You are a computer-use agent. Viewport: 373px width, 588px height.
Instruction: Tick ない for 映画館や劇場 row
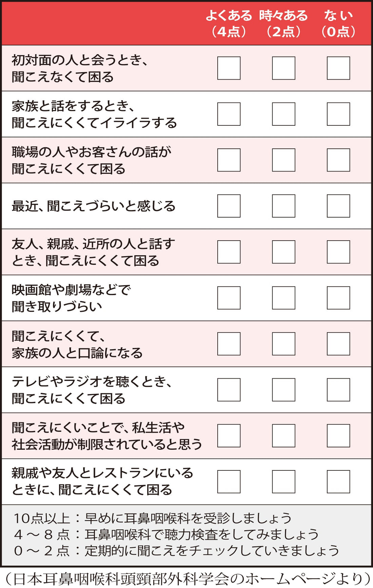point(338,298)
